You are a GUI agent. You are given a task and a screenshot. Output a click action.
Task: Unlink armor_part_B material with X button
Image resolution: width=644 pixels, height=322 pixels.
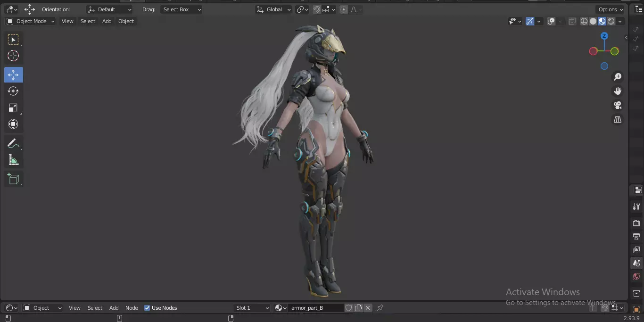pyautogui.click(x=368, y=308)
